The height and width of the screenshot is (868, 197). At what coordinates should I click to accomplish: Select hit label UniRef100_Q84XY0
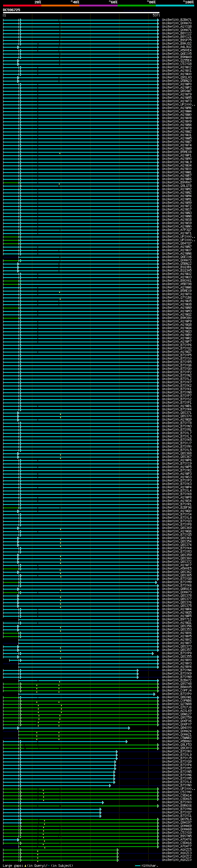[177, 728]
